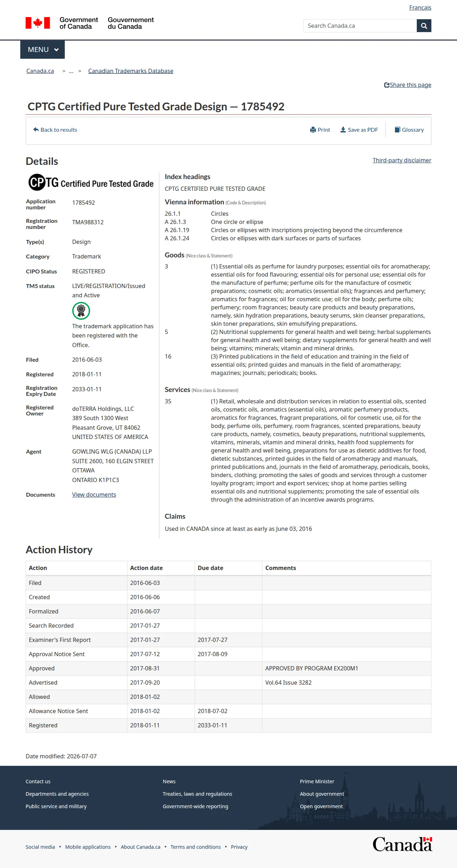Image resolution: width=457 pixels, height=868 pixels.
Task: Expand the breadcrumb ellipsis
Action: pyautogui.click(x=71, y=71)
